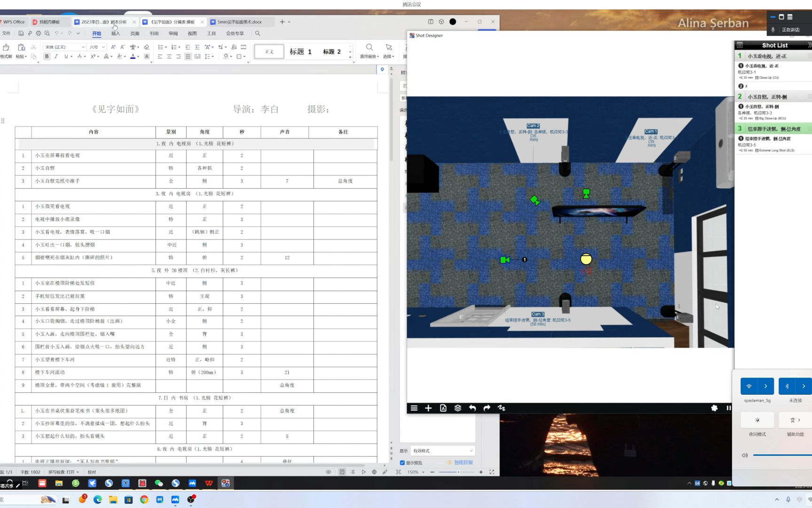Toggle the 夜间模式 night mode tile
The height and width of the screenshot is (508, 812).
[x=757, y=420]
